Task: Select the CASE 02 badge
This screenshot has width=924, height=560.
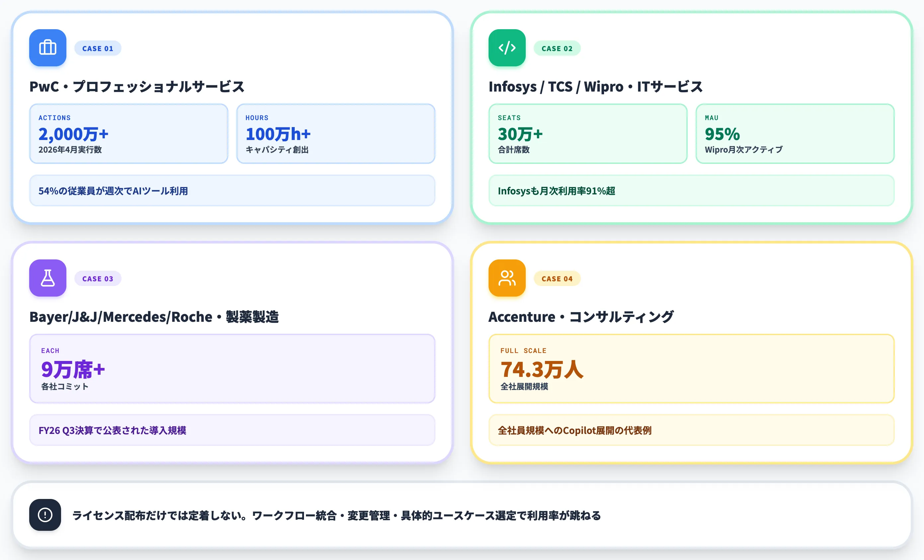Action: click(557, 48)
